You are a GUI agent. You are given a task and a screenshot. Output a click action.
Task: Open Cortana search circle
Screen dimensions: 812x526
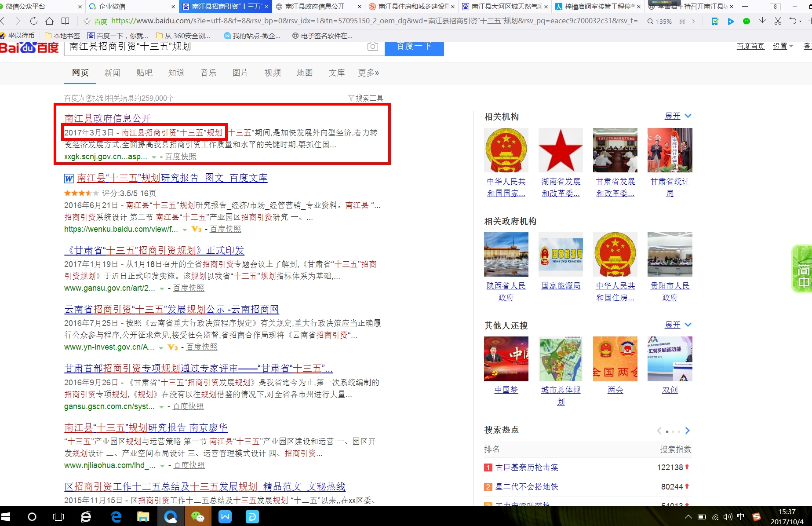pos(32,517)
